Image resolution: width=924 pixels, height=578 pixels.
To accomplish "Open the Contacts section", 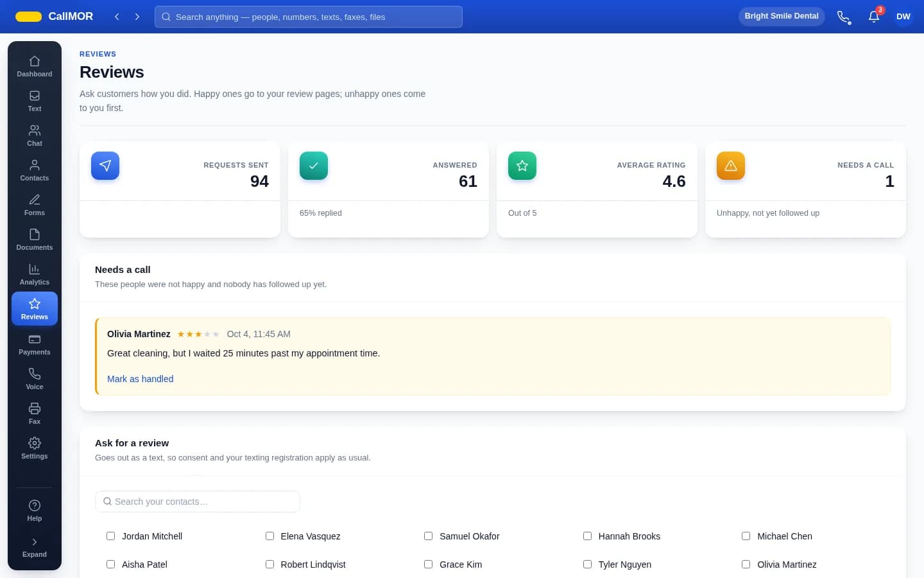I will click(x=35, y=170).
